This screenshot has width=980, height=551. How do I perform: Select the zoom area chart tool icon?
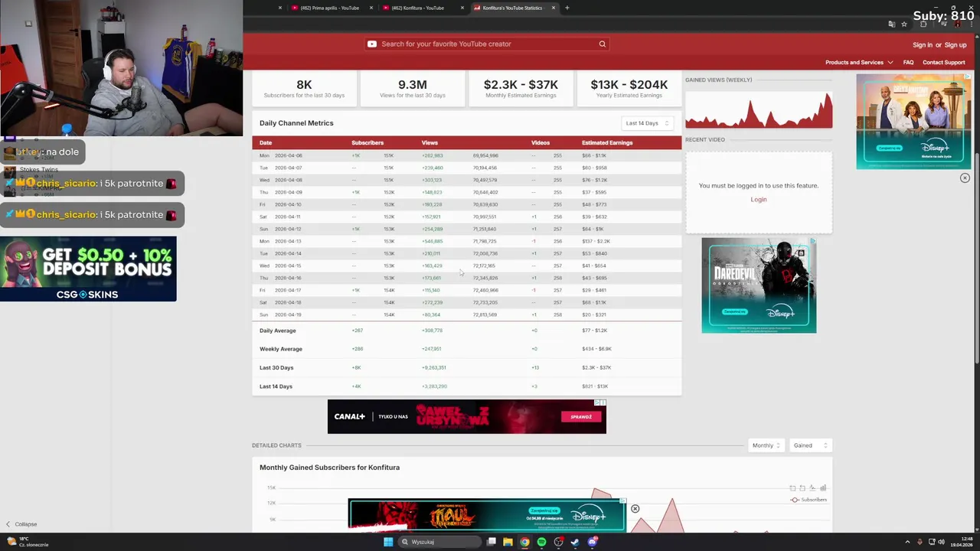pos(792,487)
